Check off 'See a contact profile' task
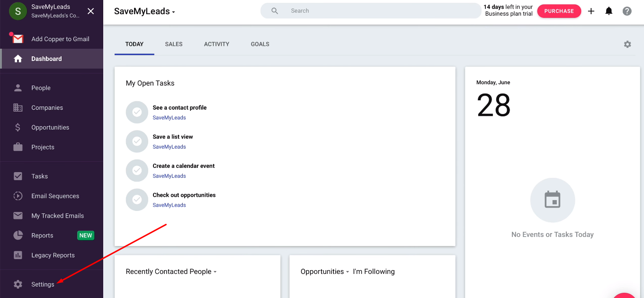Image resolution: width=644 pixels, height=298 pixels. tap(137, 112)
